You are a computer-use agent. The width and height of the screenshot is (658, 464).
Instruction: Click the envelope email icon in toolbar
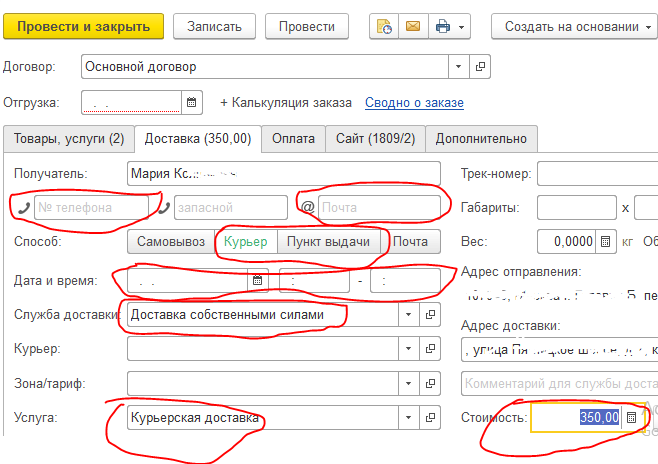click(411, 27)
